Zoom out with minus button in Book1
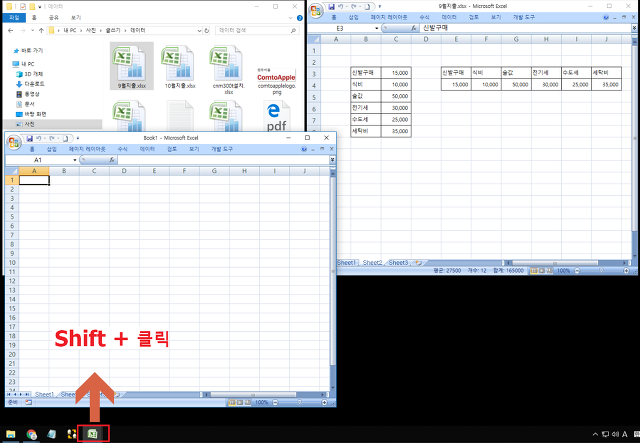640x443 pixels. pyautogui.click(x=275, y=403)
